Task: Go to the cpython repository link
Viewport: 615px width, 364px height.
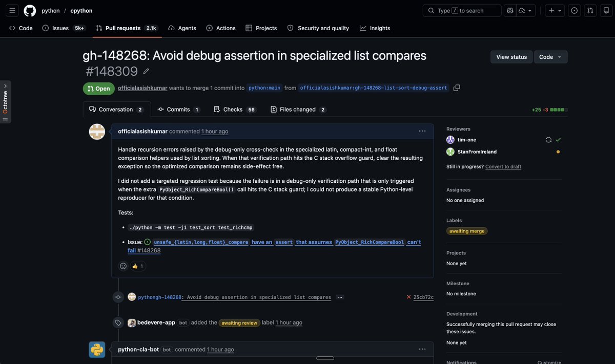Action: click(81, 10)
